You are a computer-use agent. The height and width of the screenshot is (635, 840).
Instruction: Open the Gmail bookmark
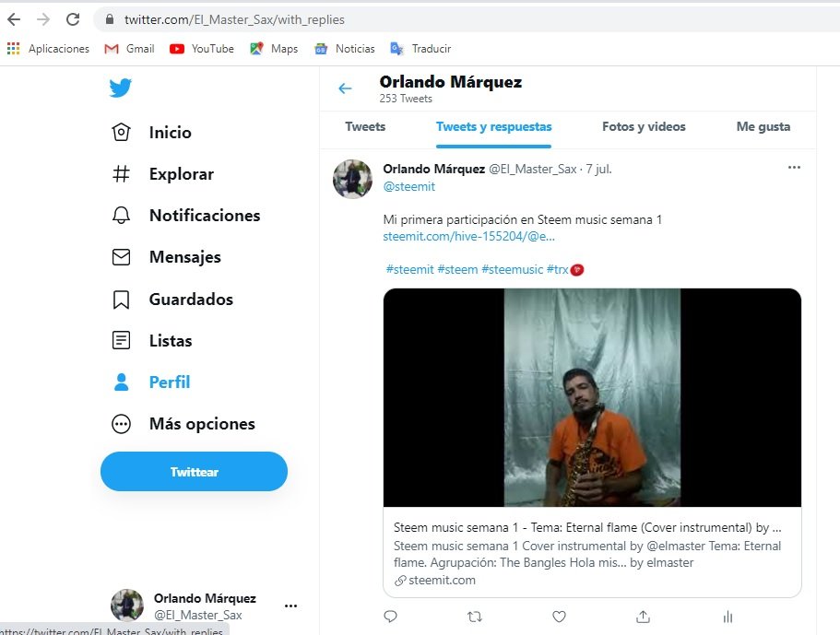[x=129, y=49]
